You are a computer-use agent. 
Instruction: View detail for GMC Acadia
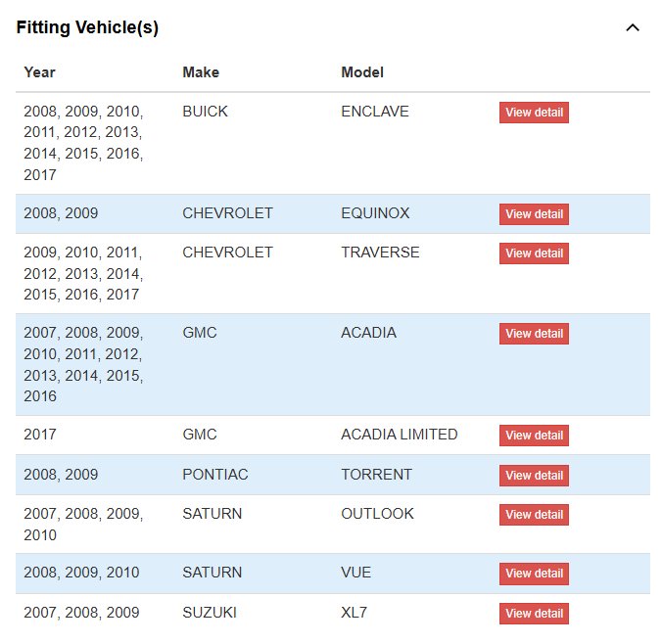coord(534,334)
